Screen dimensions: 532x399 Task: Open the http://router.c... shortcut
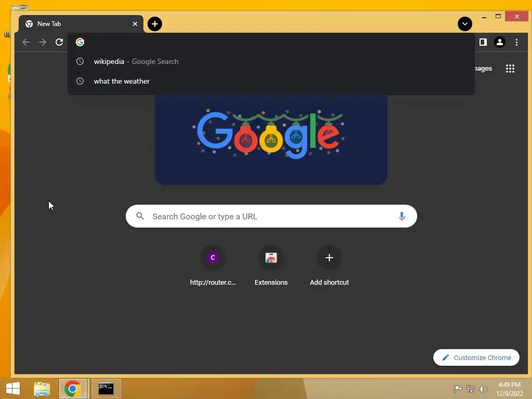[212, 267]
